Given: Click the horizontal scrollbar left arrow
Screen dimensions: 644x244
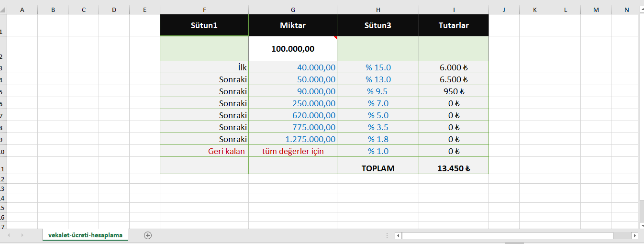Looking at the screenshot, I should (398, 235).
